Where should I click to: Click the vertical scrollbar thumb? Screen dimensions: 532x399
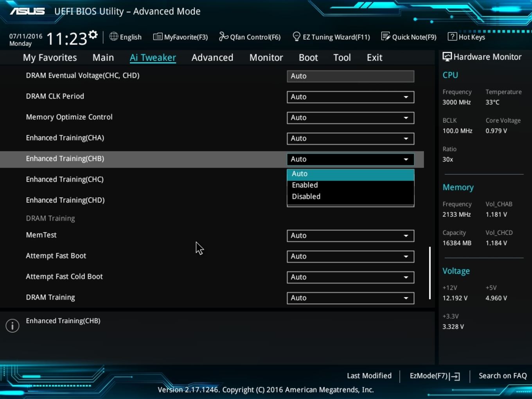(x=430, y=273)
